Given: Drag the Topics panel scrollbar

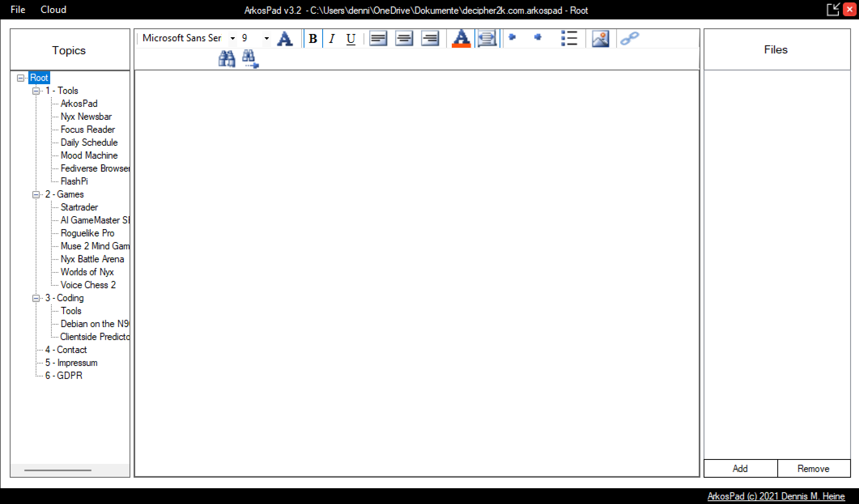Looking at the screenshot, I should pos(57,470).
